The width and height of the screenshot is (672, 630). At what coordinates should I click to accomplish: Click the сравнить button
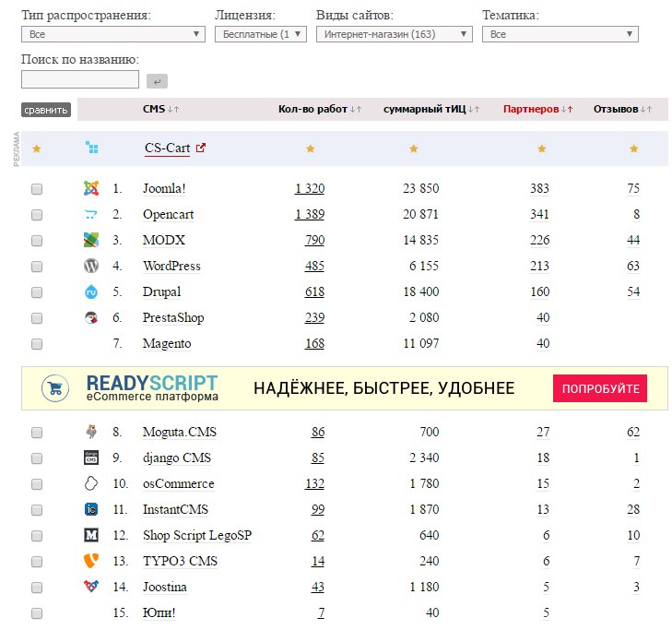point(46,110)
